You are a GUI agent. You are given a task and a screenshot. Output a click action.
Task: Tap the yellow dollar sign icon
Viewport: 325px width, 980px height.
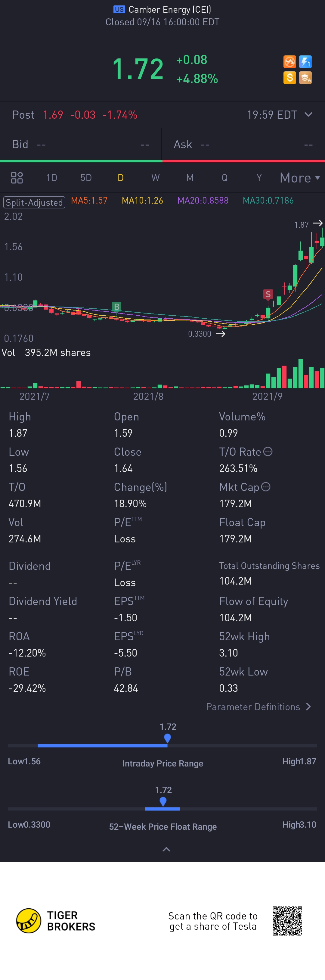click(x=289, y=78)
